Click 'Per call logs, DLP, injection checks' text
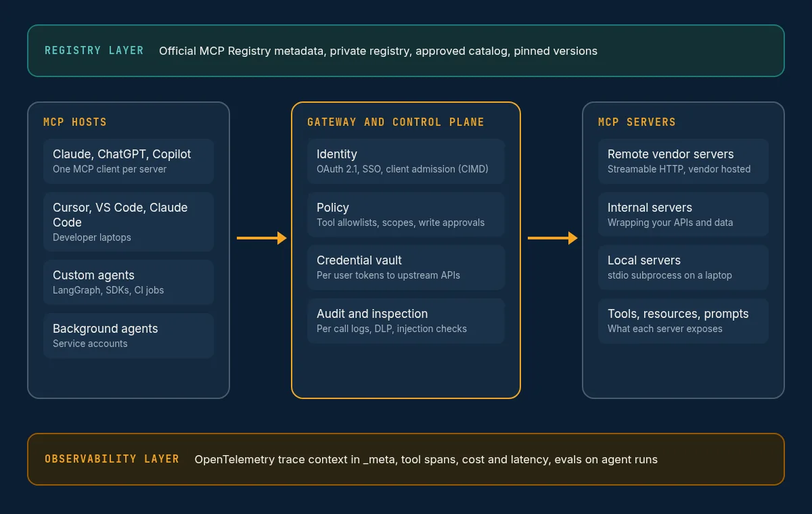This screenshot has width=812, height=514. (x=392, y=329)
